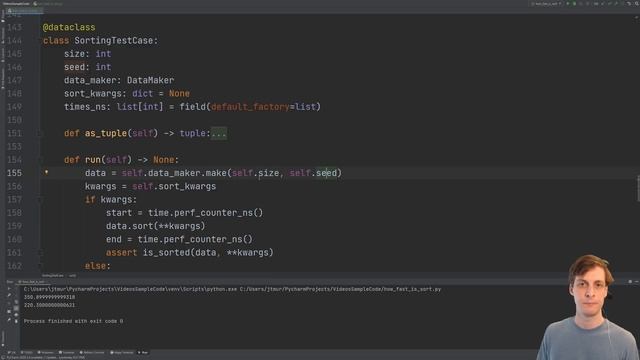The height and width of the screenshot is (360, 640).
Task: Click the Rerun arrow icon in Run panel
Action: coord(9,289)
